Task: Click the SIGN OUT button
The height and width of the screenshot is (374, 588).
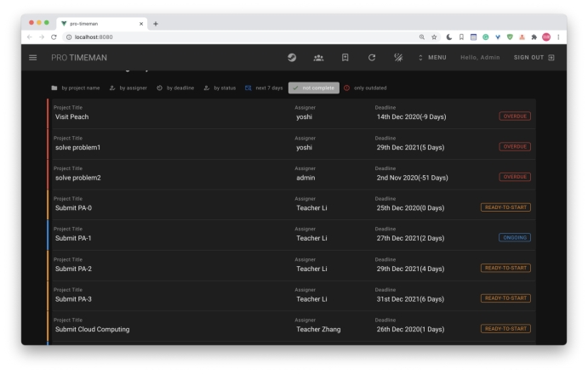Action: coord(534,57)
